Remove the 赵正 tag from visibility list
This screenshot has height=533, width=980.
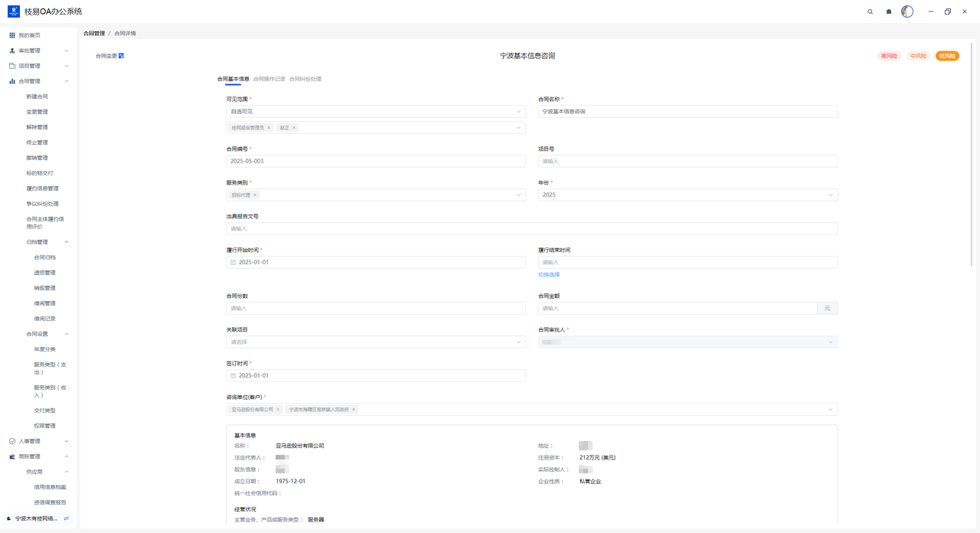point(294,128)
